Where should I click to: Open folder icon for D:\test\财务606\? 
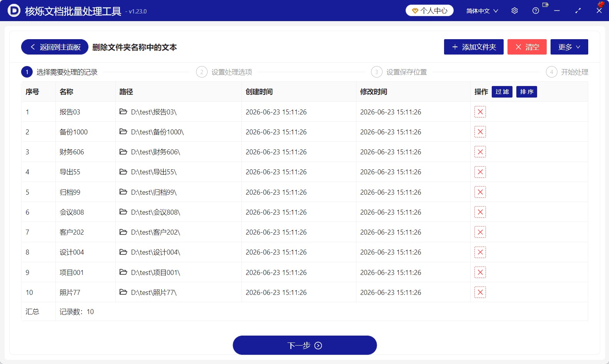click(x=123, y=152)
